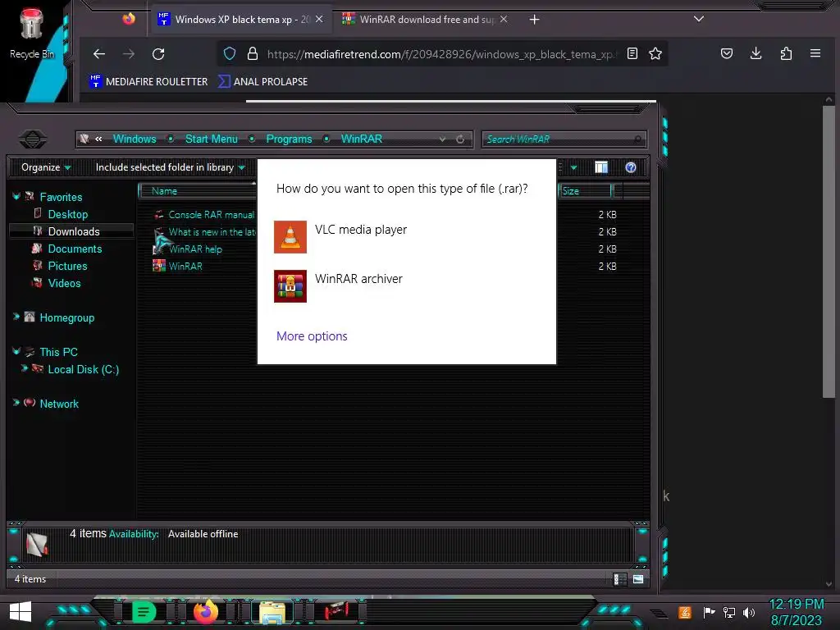This screenshot has height=630, width=840.
Task: Open the Firefox downloads panel
Action: tap(756, 53)
